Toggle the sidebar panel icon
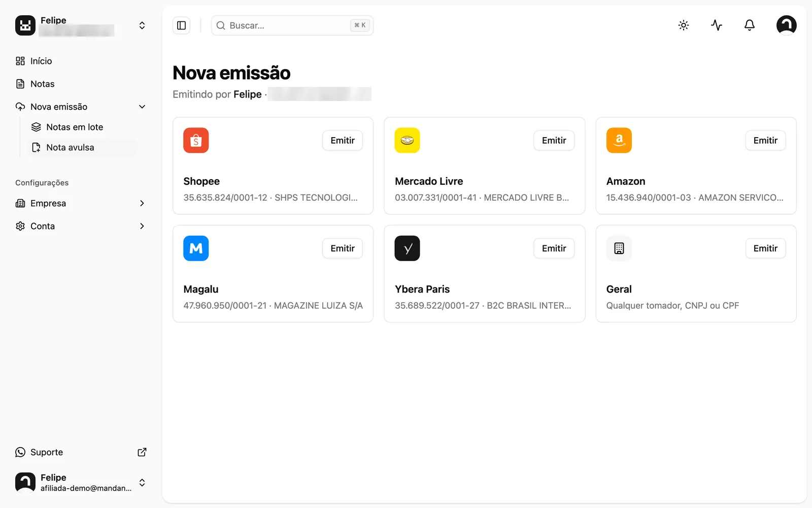The width and height of the screenshot is (812, 508). coord(181,25)
